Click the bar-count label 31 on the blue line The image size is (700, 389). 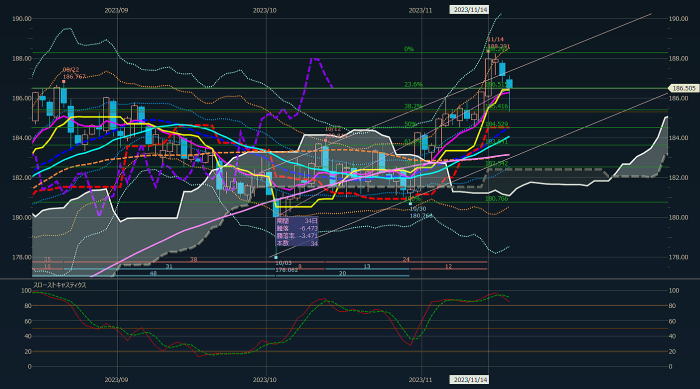169,267
